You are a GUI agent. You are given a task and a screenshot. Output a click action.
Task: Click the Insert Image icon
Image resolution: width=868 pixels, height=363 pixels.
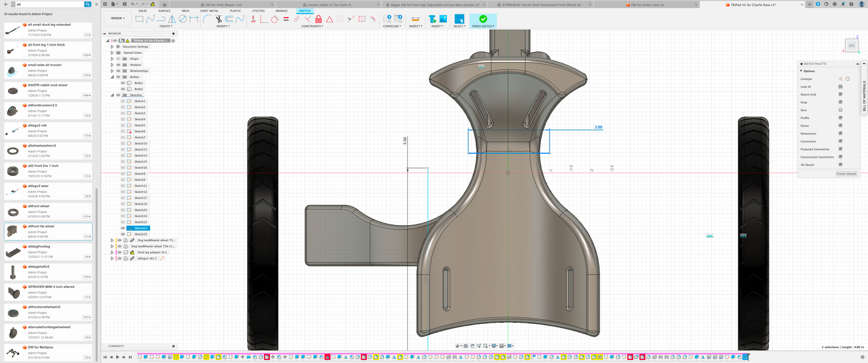[x=443, y=19]
